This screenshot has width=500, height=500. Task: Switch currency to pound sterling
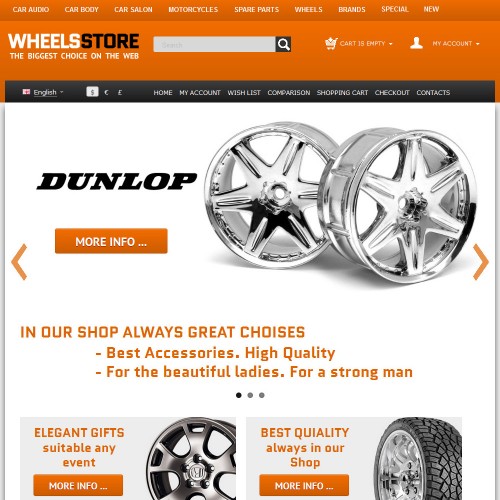pos(120,92)
